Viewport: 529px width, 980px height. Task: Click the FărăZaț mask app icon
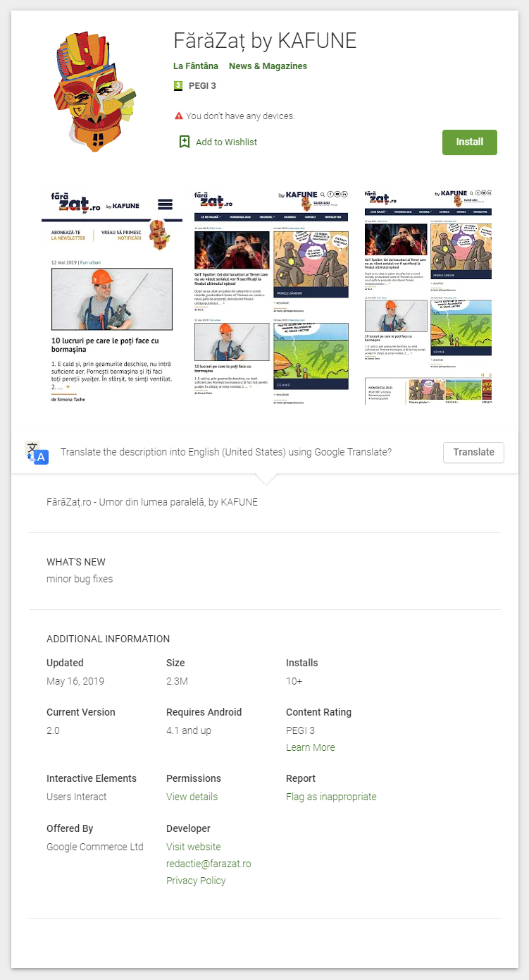[x=96, y=92]
